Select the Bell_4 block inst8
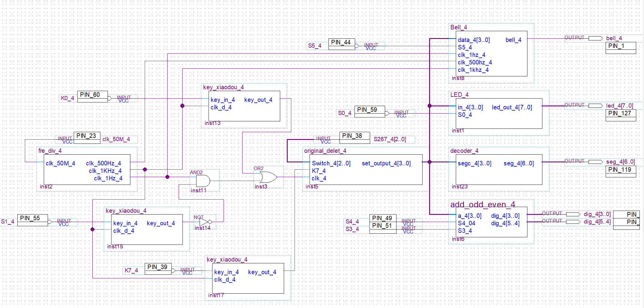The width and height of the screenshot is (644, 308). coord(491,54)
